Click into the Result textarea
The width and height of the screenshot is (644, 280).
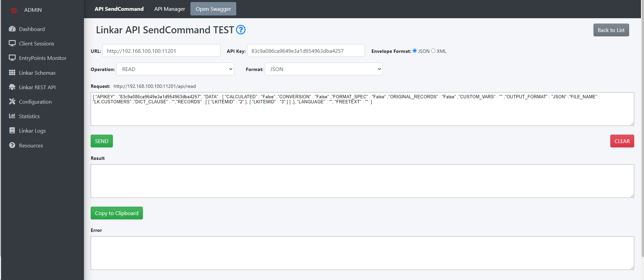point(362,181)
